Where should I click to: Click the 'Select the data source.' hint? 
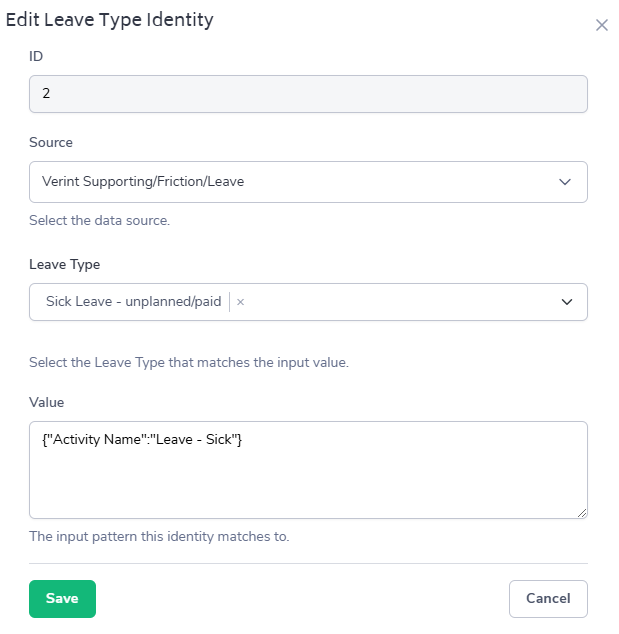(x=99, y=220)
